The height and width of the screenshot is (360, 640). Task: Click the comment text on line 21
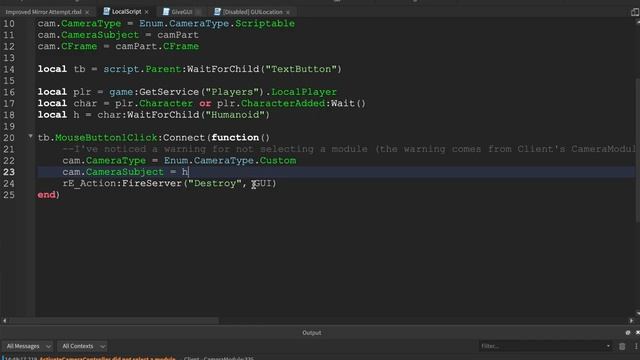(x=349, y=149)
